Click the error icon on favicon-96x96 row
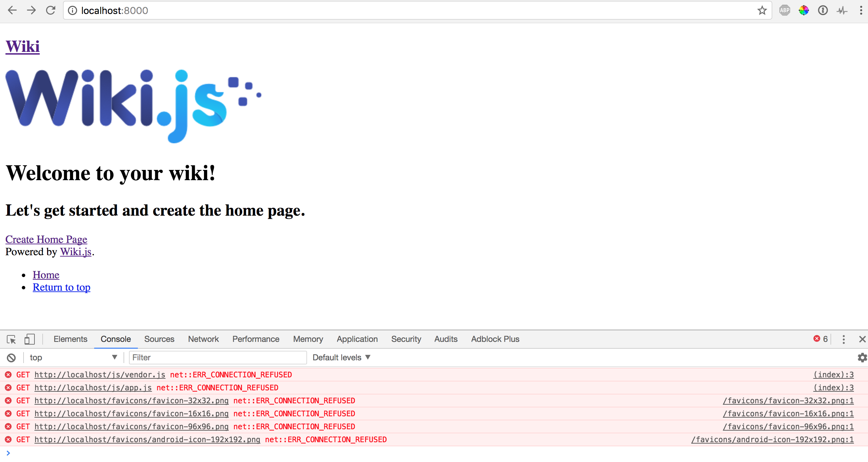This screenshot has width=868, height=462. coord(9,427)
